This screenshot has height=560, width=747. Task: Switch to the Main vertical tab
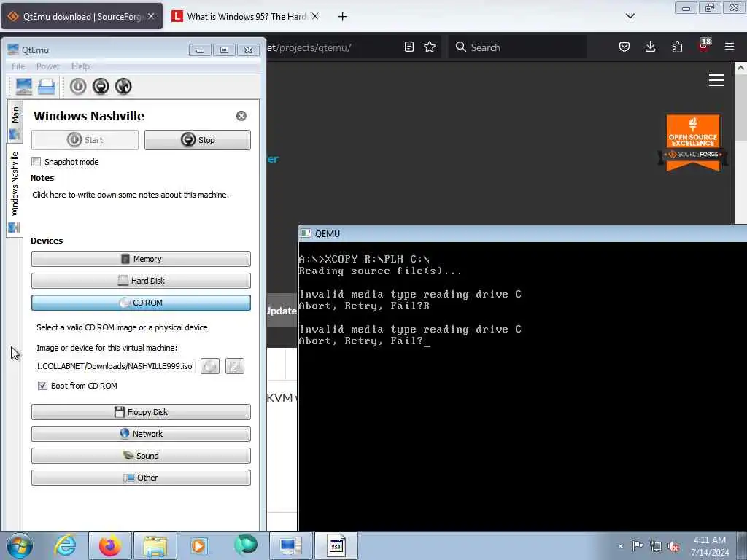[15, 122]
